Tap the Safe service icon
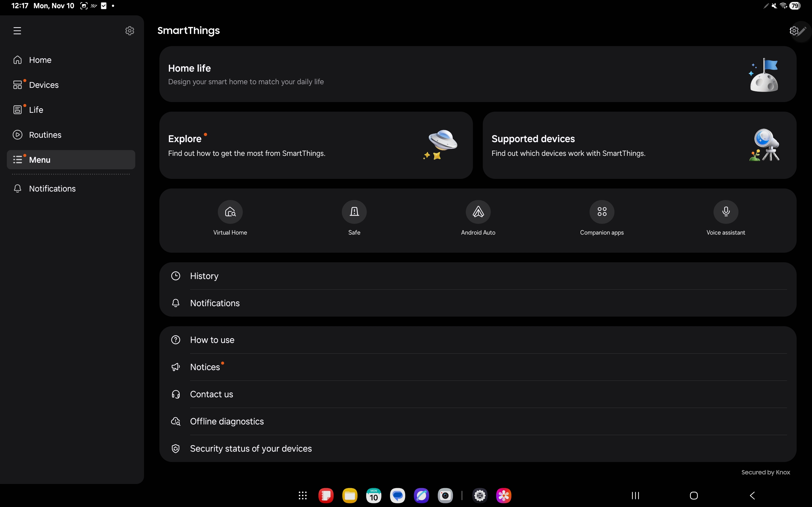 coord(354,212)
